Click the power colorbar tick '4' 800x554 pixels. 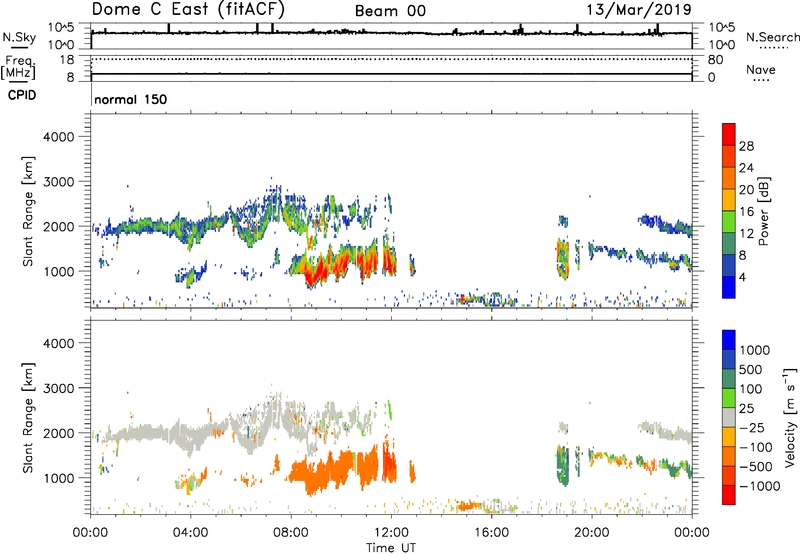tap(742, 277)
